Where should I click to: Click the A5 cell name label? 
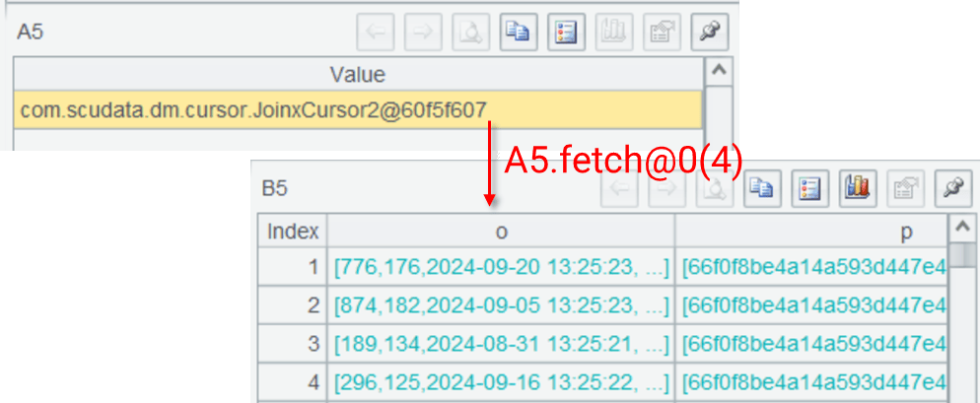[x=30, y=32]
